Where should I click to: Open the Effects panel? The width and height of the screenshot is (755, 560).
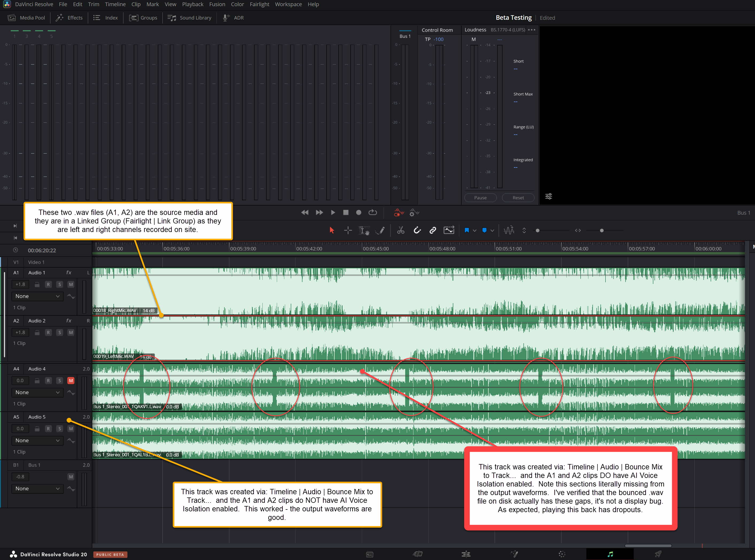(x=69, y=18)
